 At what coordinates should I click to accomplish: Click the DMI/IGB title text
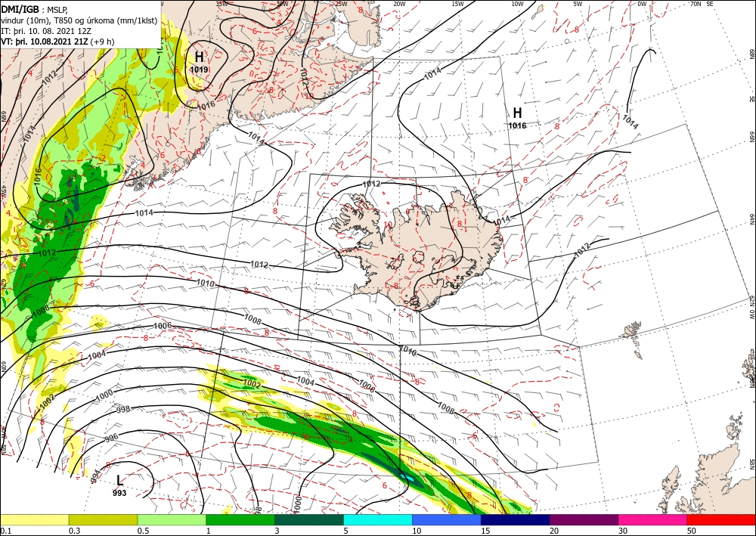pyautogui.click(x=20, y=9)
